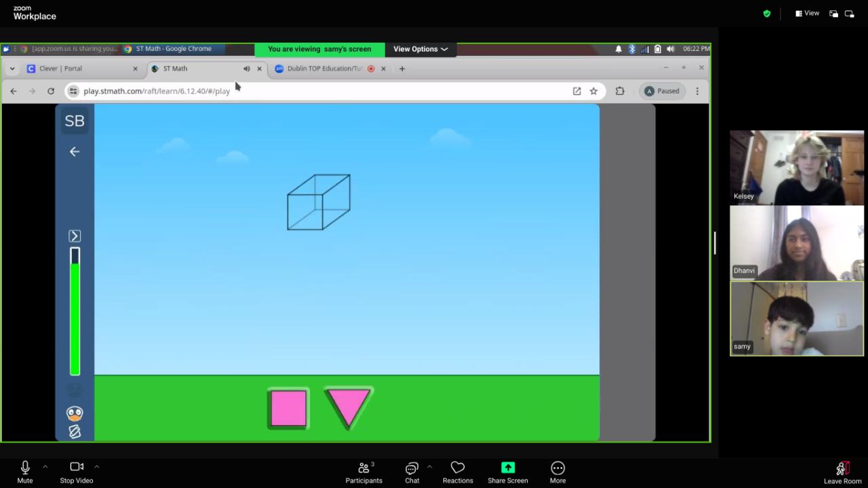Viewport: 868px width, 488px height.
Task: Mute audio on the ST Math tab
Action: pyautogui.click(x=247, y=68)
